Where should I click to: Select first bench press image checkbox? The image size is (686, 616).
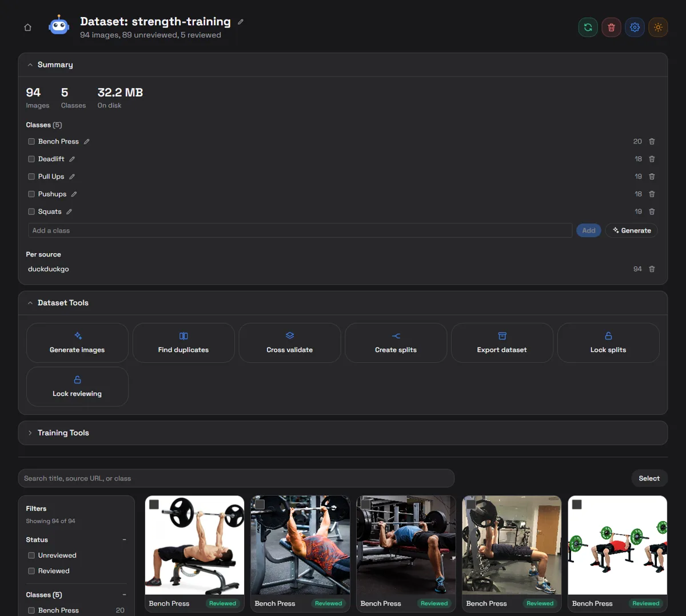[154, 505]
